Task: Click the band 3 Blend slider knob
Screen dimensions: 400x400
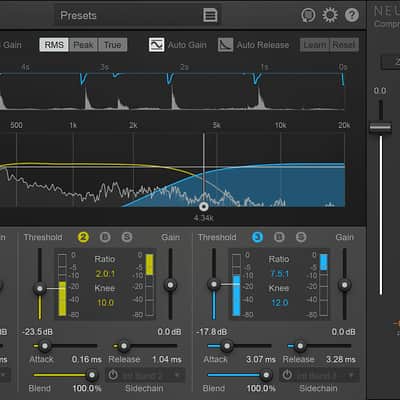Action: [x=266, y=375]
